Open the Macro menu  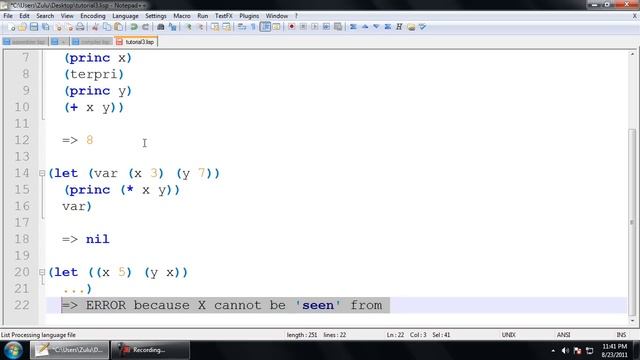182,16
